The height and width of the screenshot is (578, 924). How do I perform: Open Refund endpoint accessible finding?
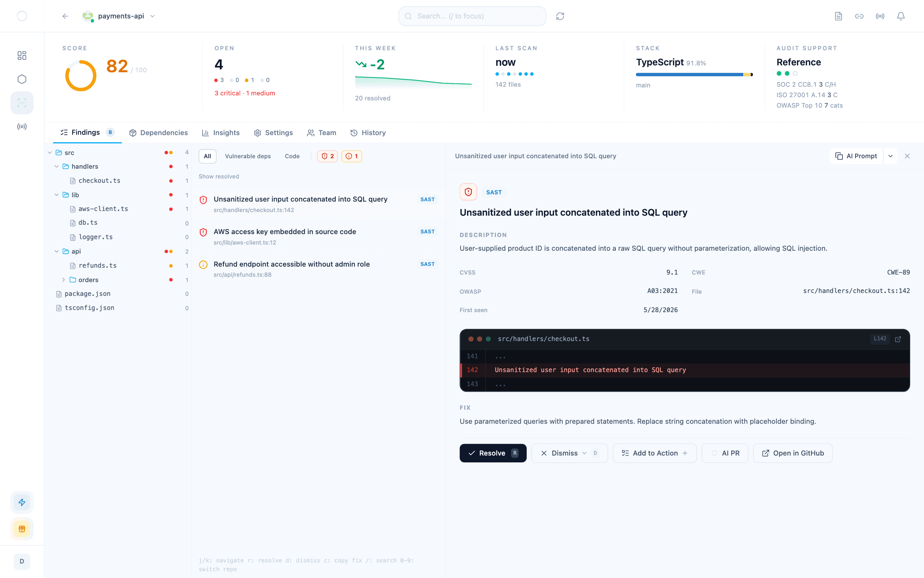pos(318,269)
